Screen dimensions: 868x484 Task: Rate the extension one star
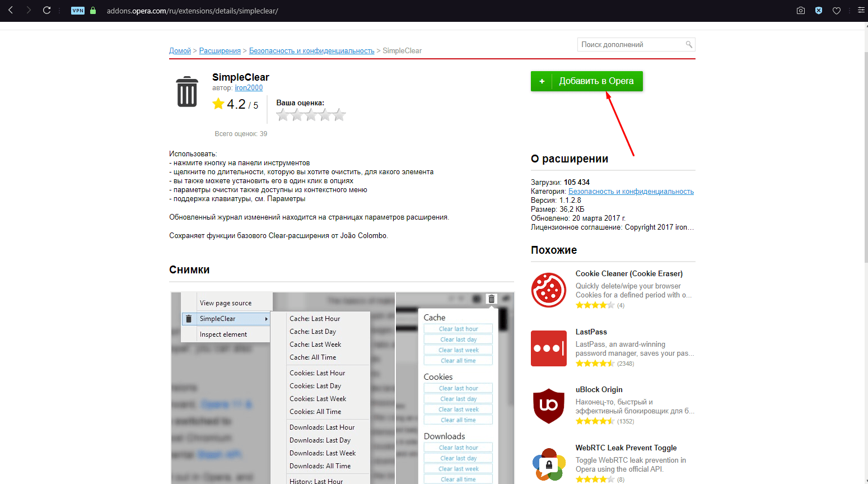(x=283, y=115)
